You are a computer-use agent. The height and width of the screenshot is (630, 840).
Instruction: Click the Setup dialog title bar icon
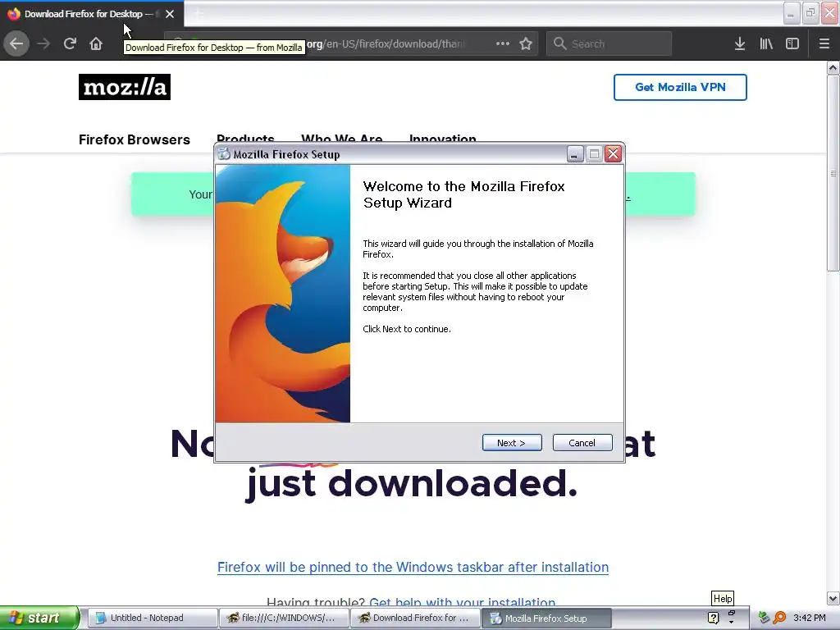point(225,154)
